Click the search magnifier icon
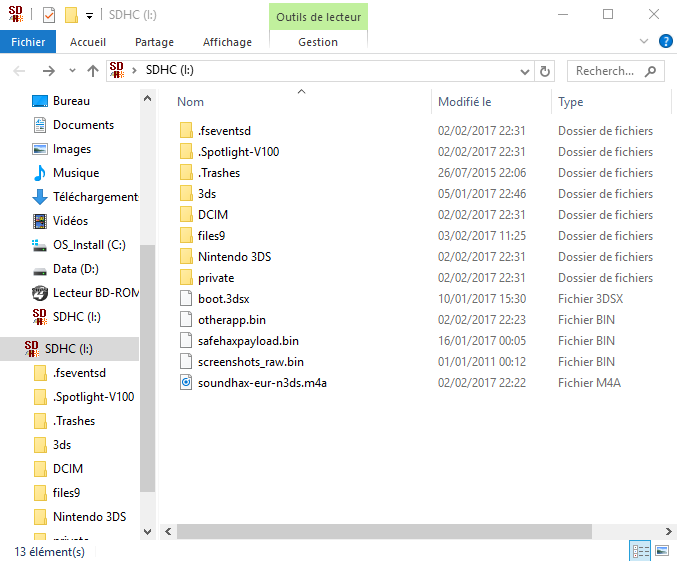The height and width of the screenshot is (561, 677). click(650, 71)
